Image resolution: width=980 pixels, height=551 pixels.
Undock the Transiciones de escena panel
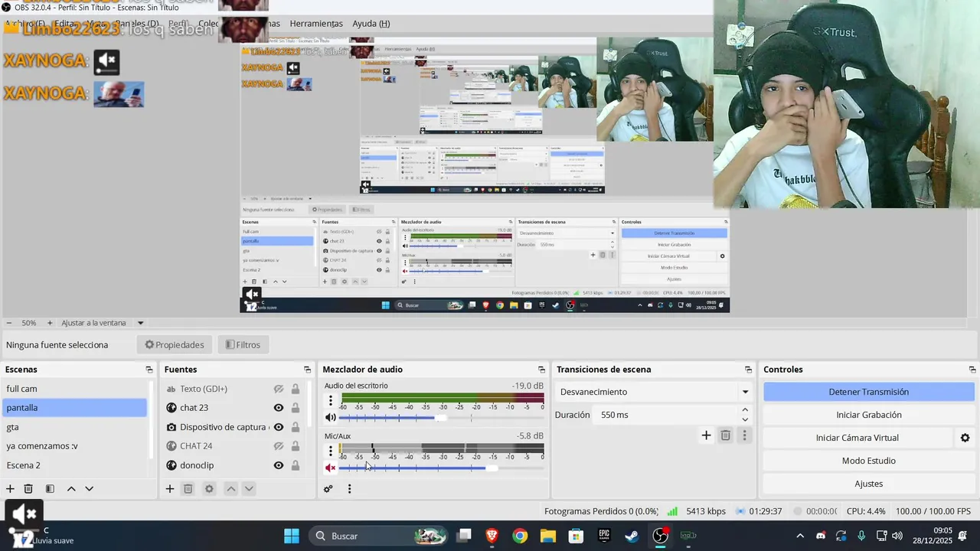tap(748, 370)
